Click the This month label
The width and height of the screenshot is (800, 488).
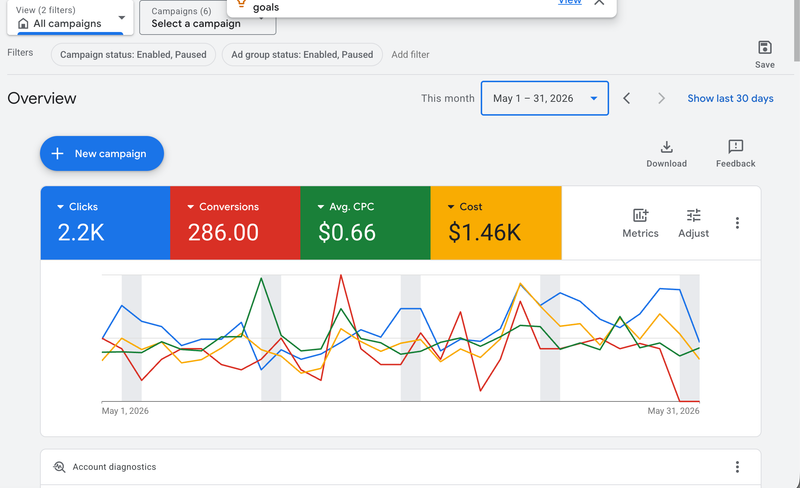click(447, 98)
